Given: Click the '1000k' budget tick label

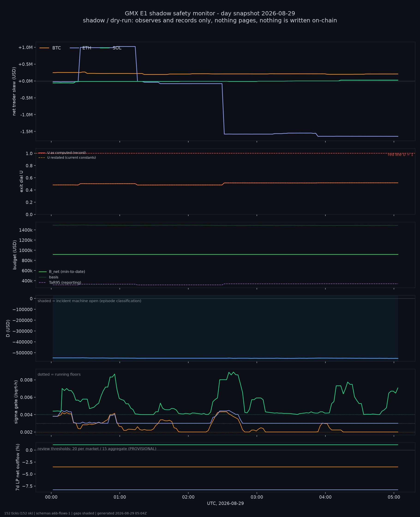Looking at the screenshot, I should pos(26,250).
